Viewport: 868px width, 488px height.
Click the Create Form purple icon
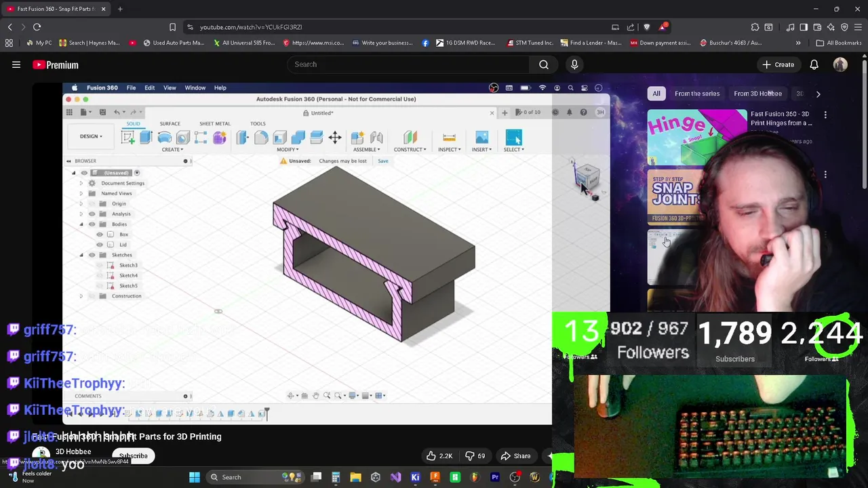coord(219,138)
